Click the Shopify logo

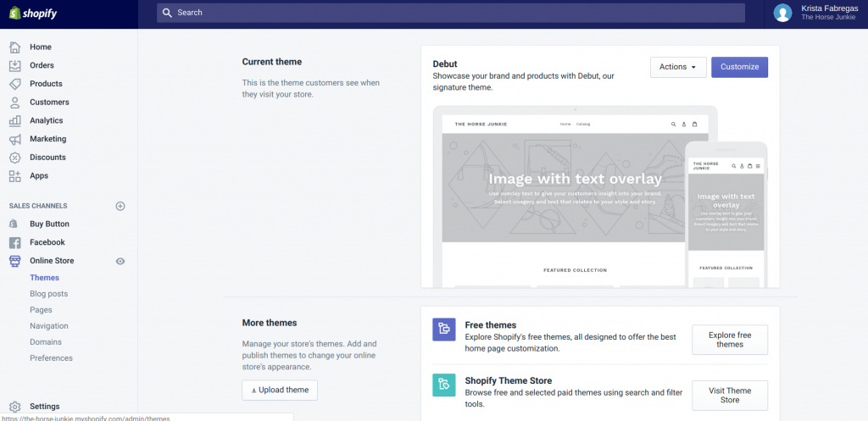[33, 14]
